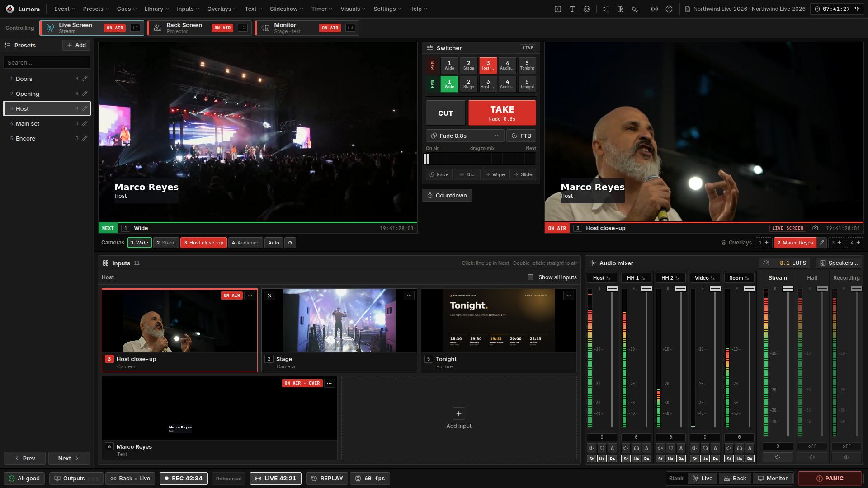
Task: Open the Countdown button
Action: point(447,196)
